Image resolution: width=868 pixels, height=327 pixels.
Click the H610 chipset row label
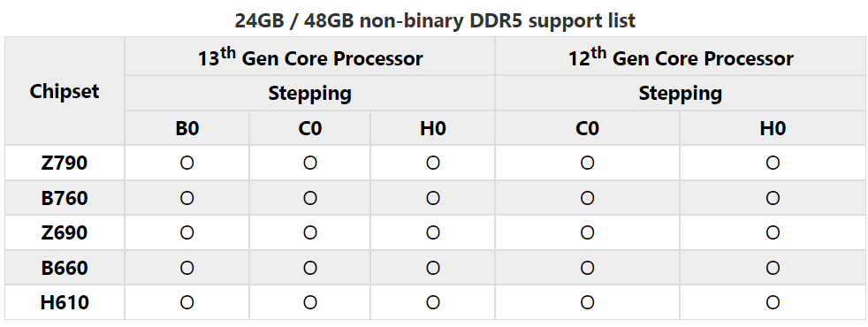click(x=65, y=302)
